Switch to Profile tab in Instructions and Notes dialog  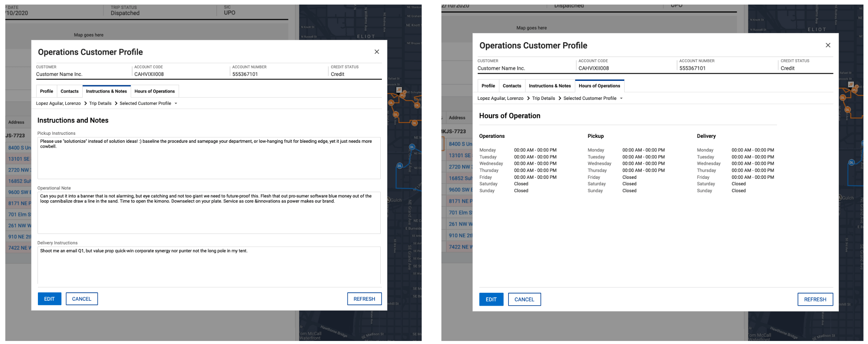47,91
